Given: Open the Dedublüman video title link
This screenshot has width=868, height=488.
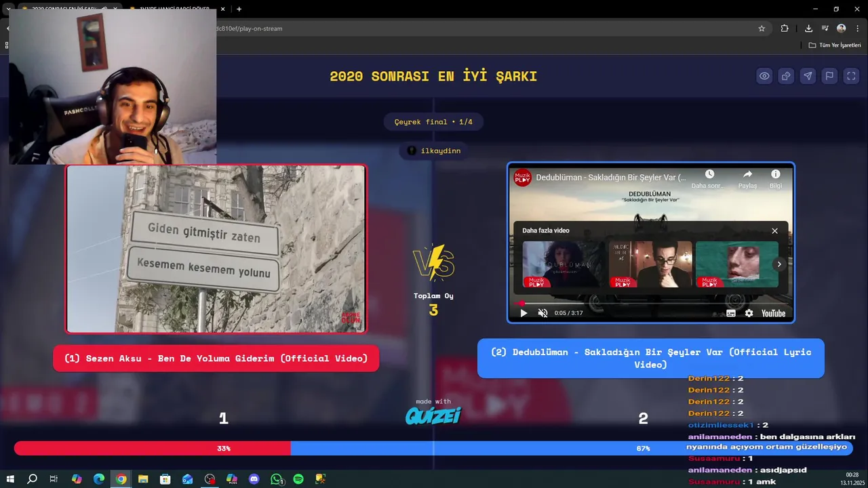Looking at the screenshot, I should tap(611, 178).
